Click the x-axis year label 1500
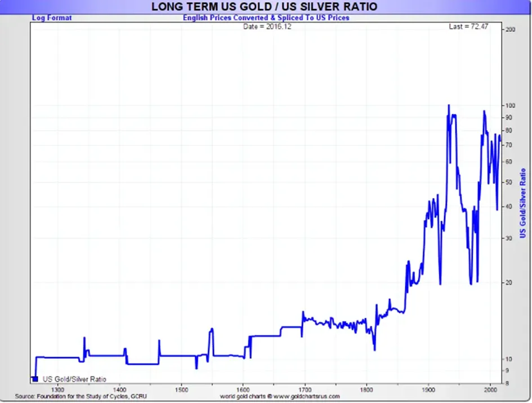 [181, 389]
